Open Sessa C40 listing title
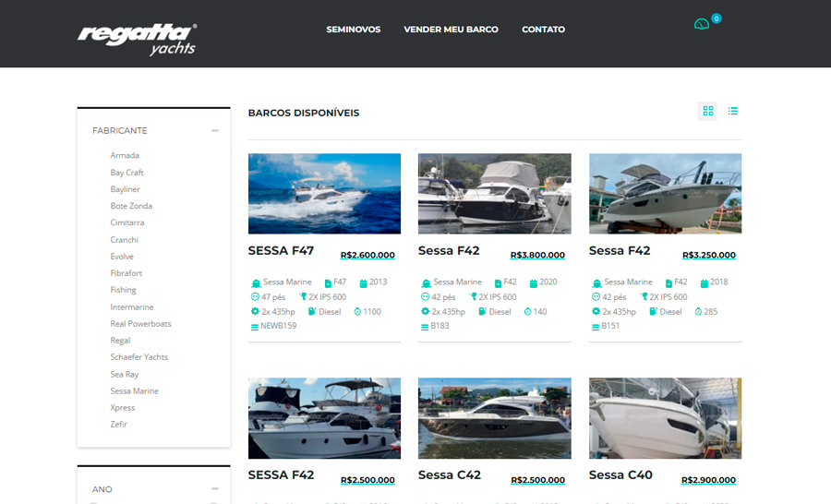 [620, 474]
